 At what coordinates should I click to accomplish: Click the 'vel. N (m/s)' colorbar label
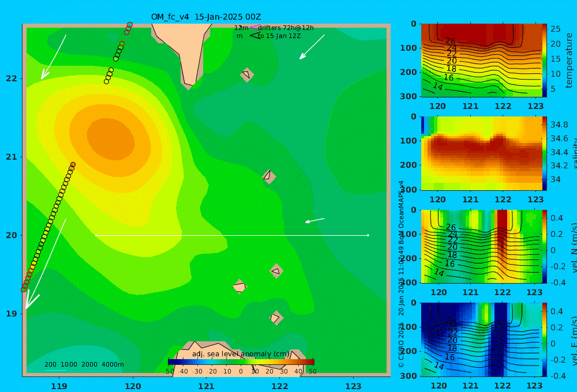pyautogui.click(x=574, y=247)
